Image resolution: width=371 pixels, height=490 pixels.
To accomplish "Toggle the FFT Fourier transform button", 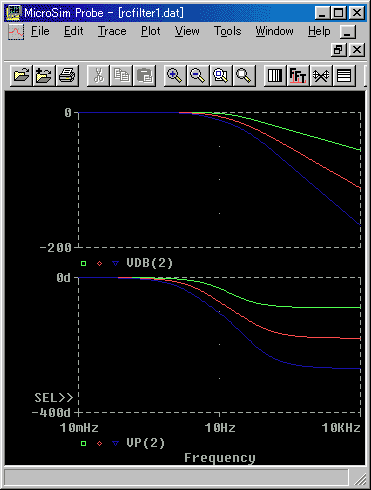I will (x=298, y=75).
